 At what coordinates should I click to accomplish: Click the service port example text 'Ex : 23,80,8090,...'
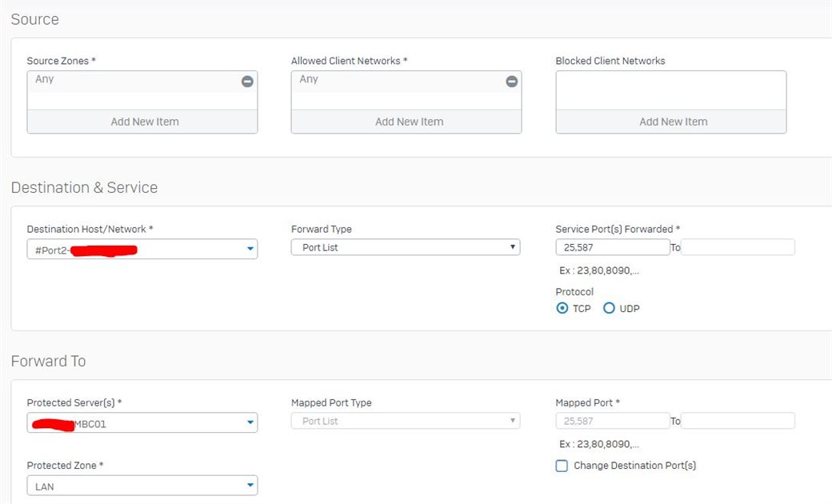(599, 270)
